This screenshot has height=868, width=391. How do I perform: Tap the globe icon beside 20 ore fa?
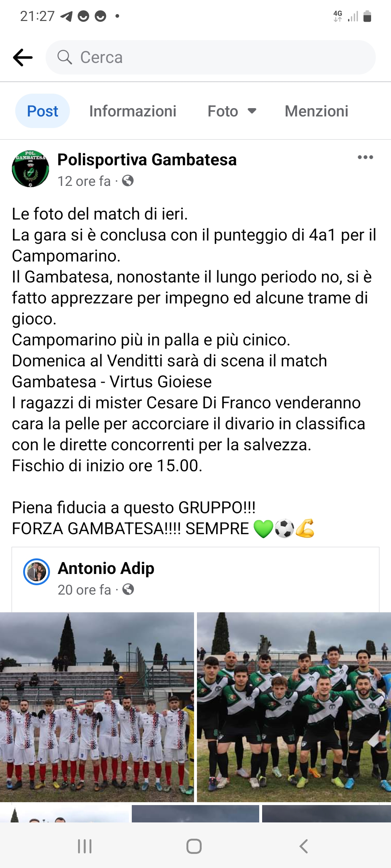coord(128,590)
